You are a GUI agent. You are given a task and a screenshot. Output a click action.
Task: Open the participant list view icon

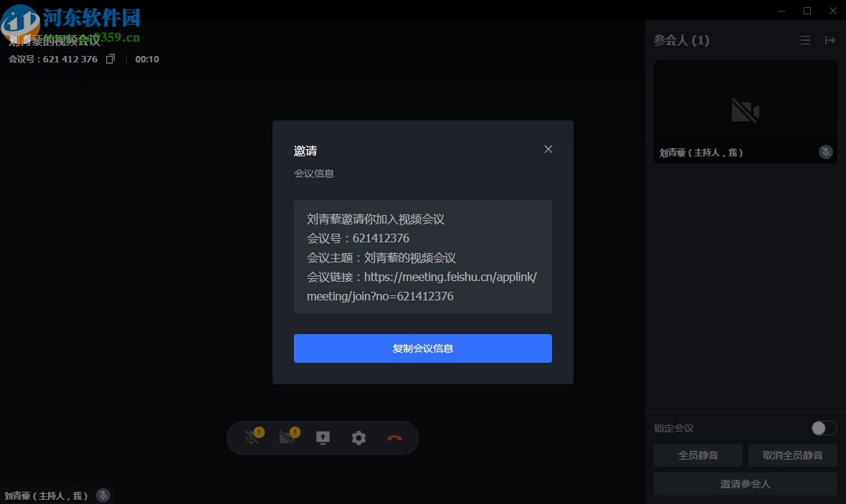pyautogui.click(x=805, y=40)
